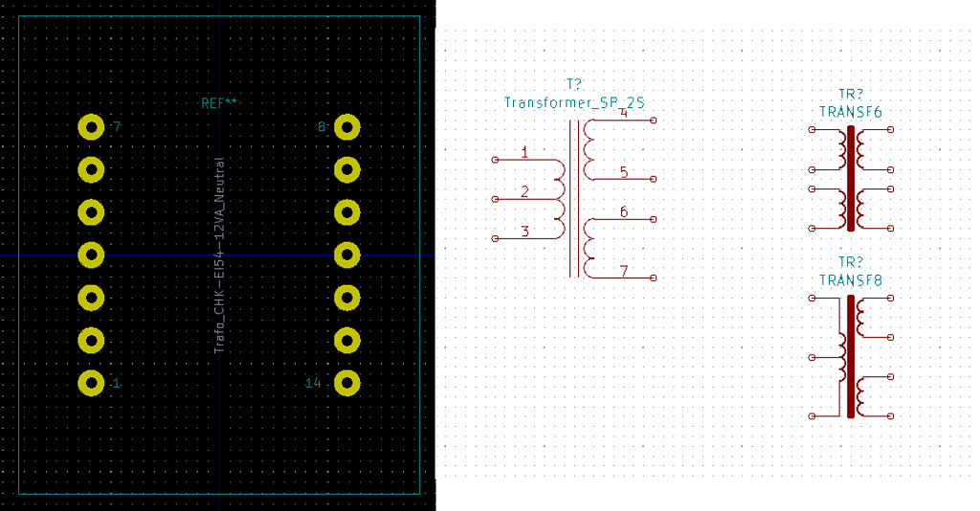The width and height of the screenshot is (980, 511).
Task: Click pin 2 endpoint of Transformer_SP_2S
Action: click(x=494, y=199)
